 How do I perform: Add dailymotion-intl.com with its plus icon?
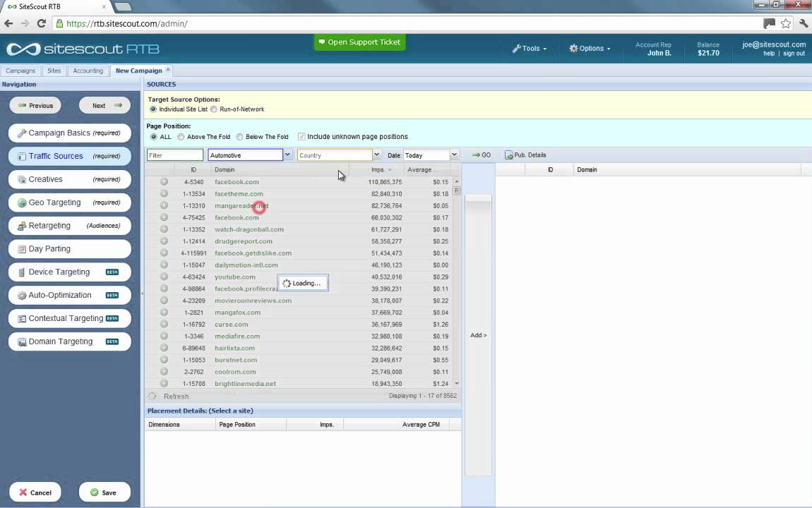tap(164, 265)
